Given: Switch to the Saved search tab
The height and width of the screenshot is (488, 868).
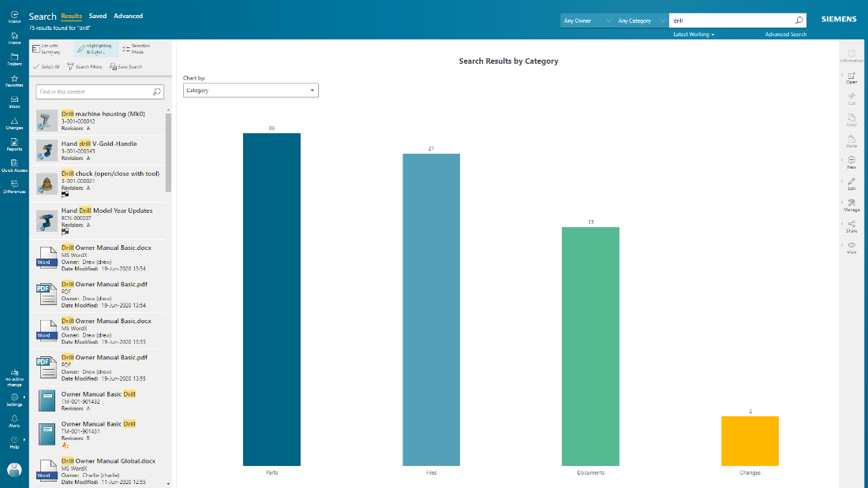Looking at the screenshot, I should [x=98, y=16].
